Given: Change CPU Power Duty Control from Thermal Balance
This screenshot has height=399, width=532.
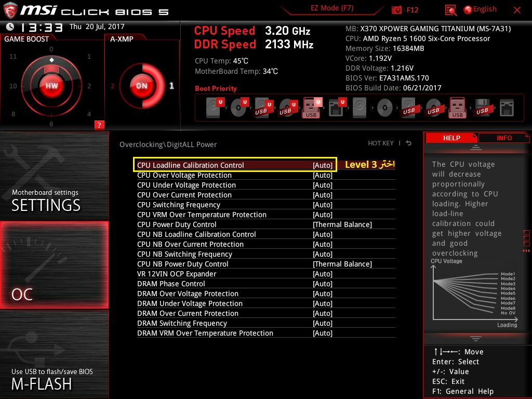Looking at the screenshot, I should pos(266,224).
